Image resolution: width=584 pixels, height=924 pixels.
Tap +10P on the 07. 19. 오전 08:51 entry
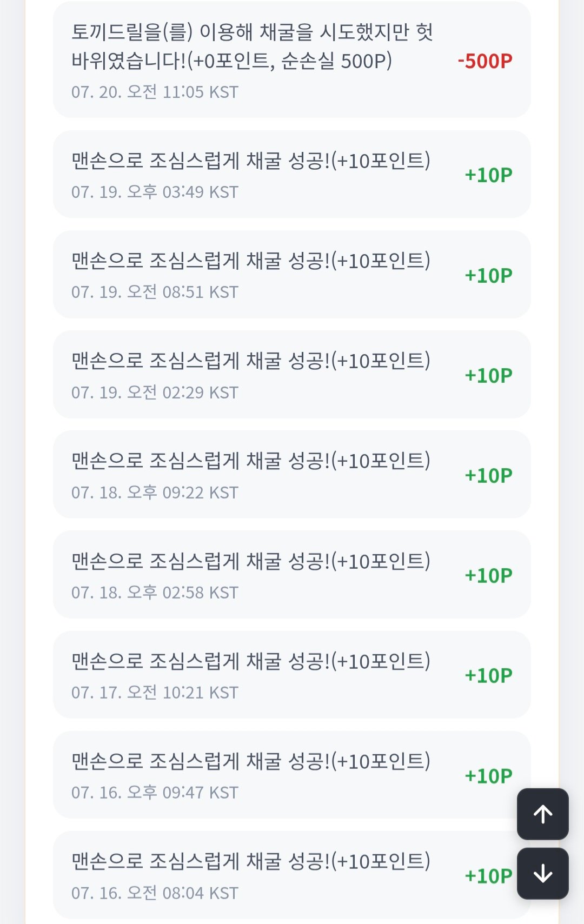(488, 276)
